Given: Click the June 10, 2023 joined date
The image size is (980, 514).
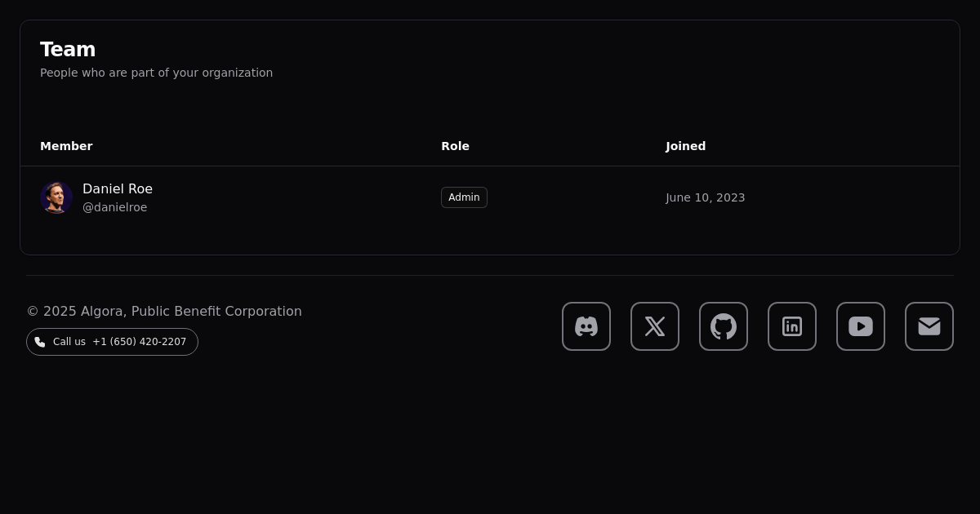Looking at the screenshot, I should [x=705, y=197].
